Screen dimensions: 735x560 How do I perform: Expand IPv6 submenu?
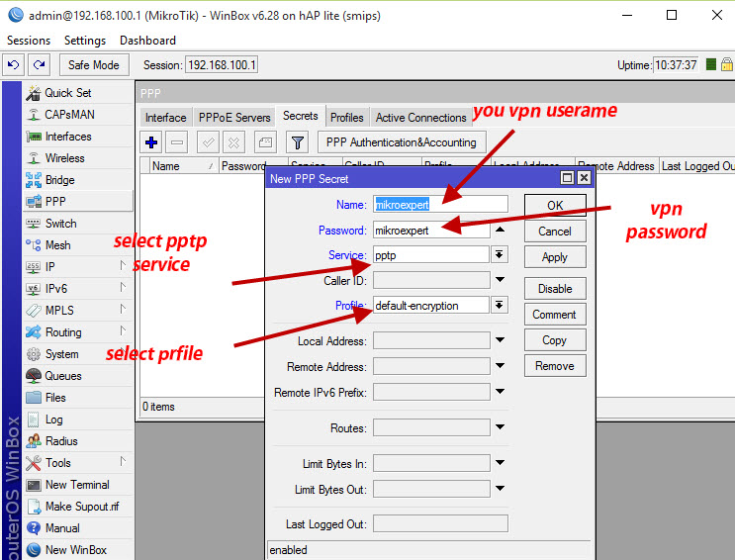123,287
